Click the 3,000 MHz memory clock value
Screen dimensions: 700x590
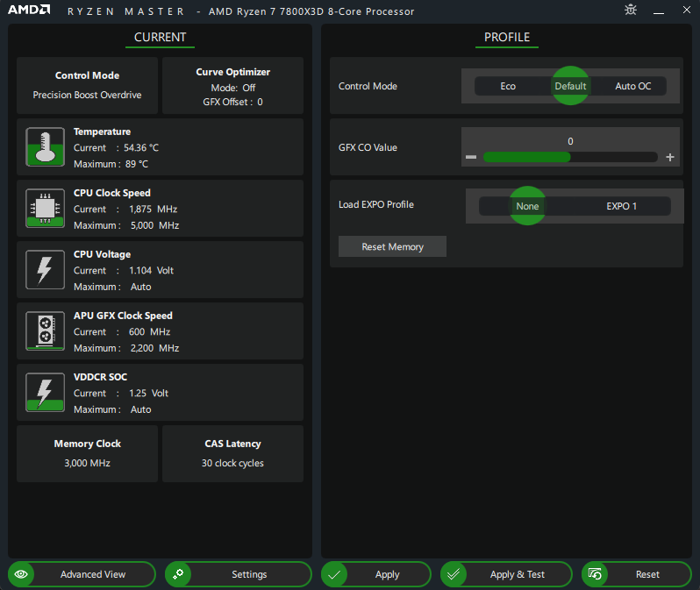[87, 463]
